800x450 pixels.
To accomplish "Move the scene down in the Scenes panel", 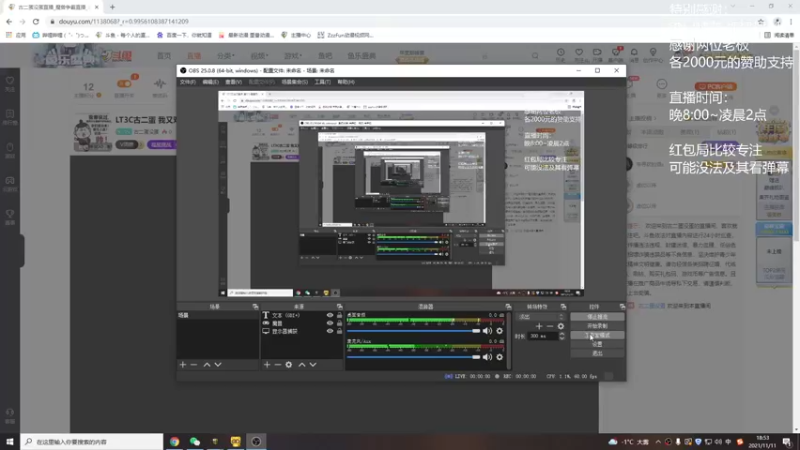I will [x=218, y=365].
